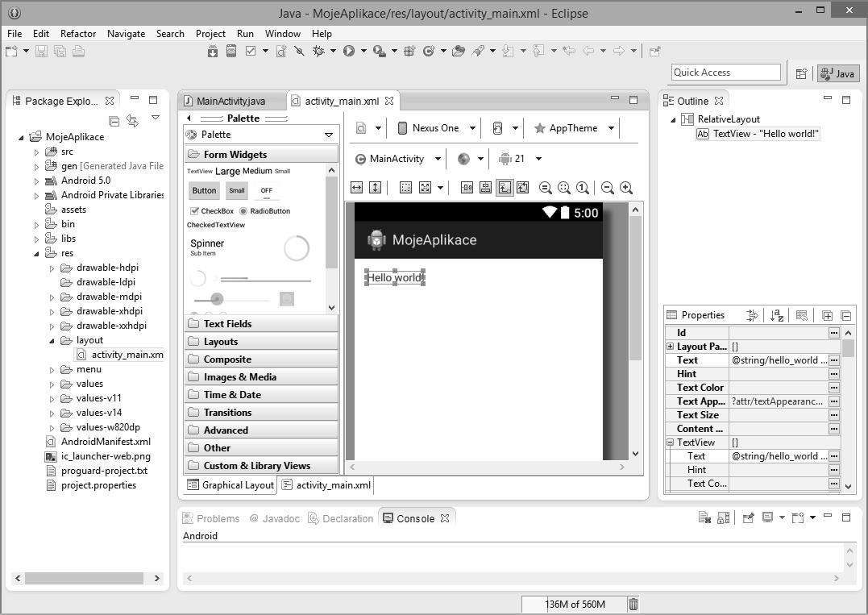Image resolution: width=868 pixels, height=615 pixels.
Task: Open the Refactor menu
Action: tap(78, 34)
